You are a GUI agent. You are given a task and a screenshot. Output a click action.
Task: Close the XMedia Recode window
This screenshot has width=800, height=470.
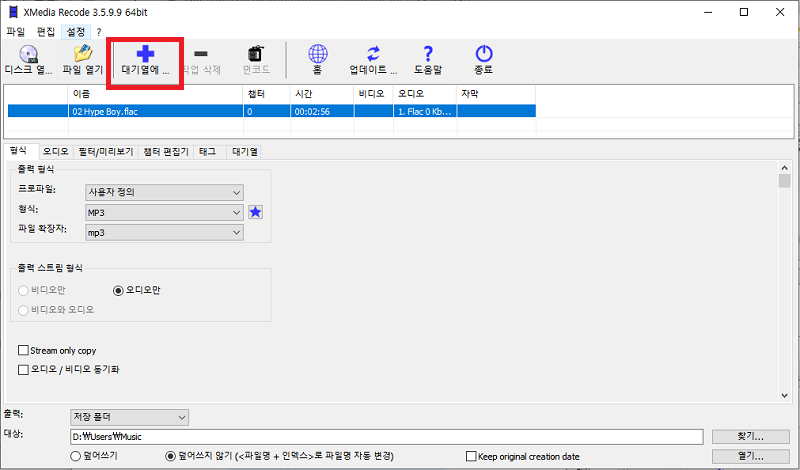point(780,12)
